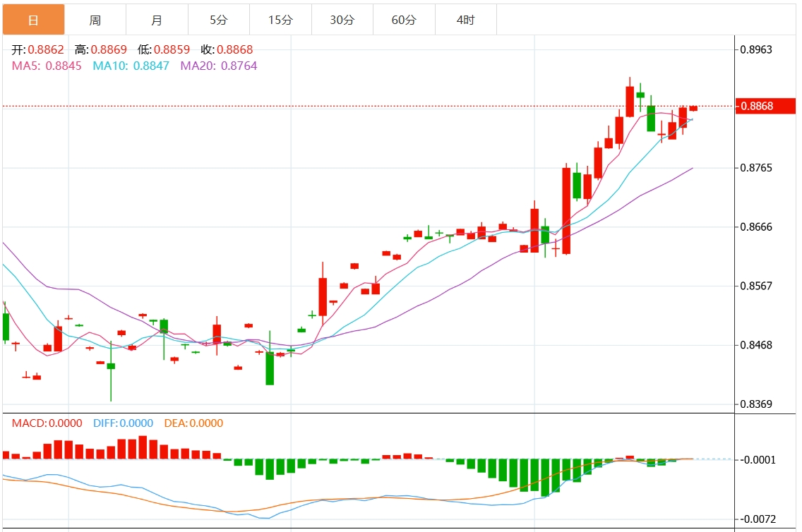
Task: Click the red 0.8868 current price label
Action: [x=765, y=106]
